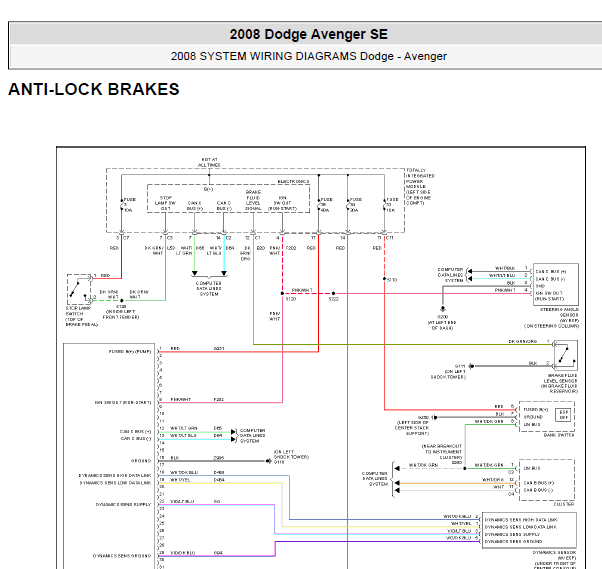Select the ESP OFF box in bank switch
This screenshot has height=569, width=602.
click(564, 415)
